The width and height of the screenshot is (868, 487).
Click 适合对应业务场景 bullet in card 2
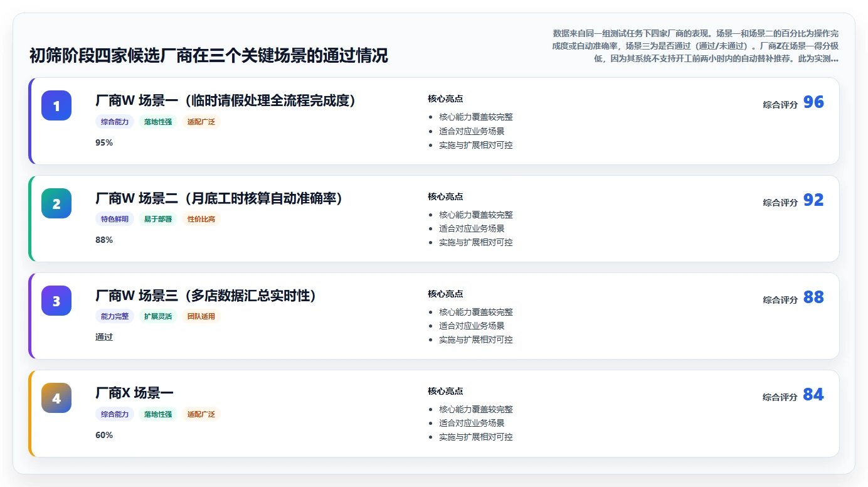pos(472,228)
